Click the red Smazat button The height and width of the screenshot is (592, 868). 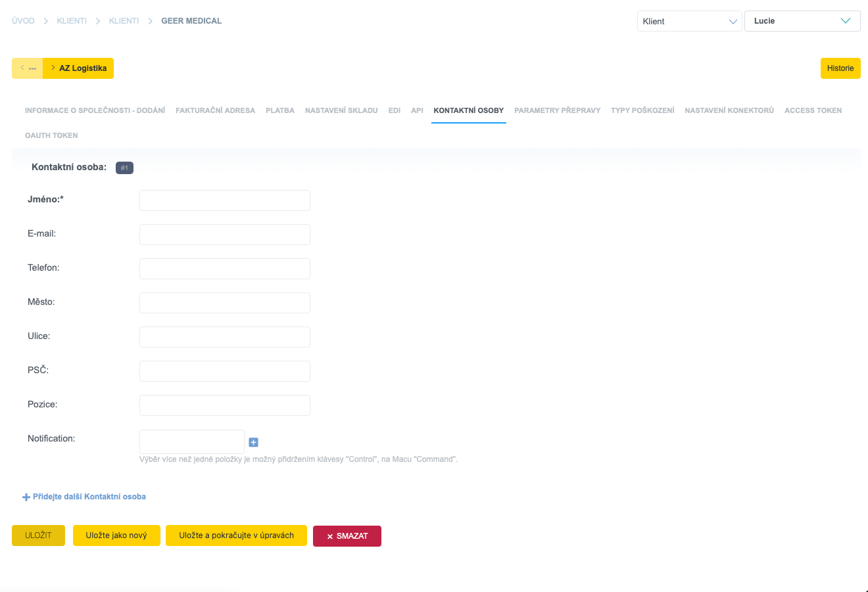pos(347,536)
